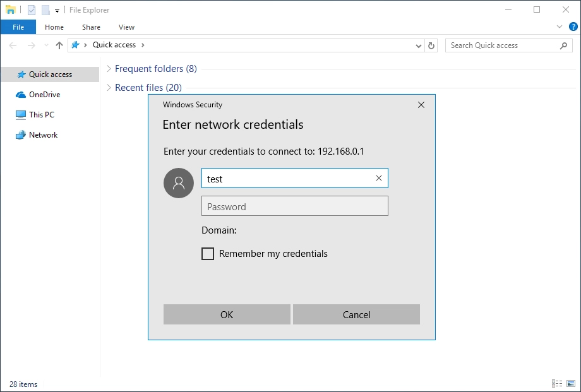Click the 28 items status text
This screenshot has width=581, height=392.
click(x=23, y=384)
